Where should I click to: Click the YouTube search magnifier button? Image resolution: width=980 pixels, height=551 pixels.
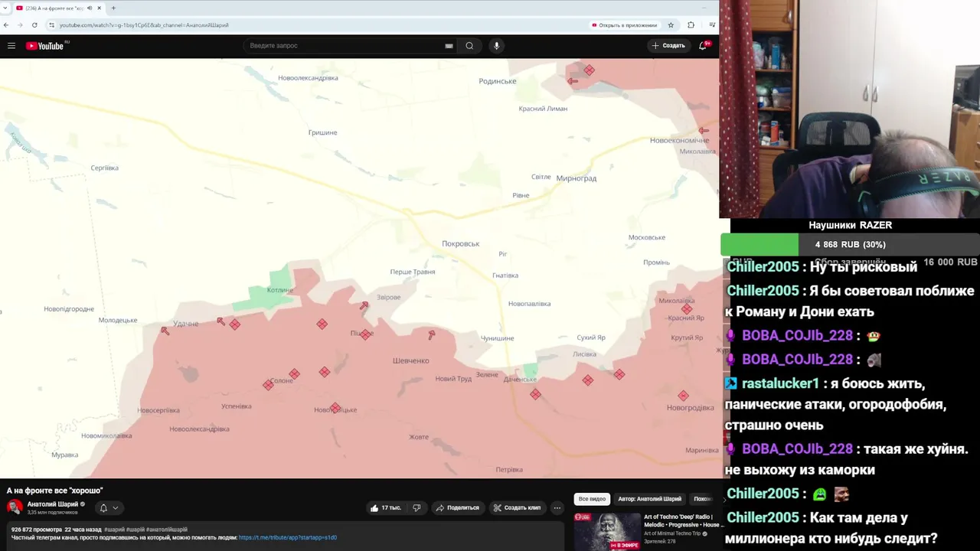(469, 46)
